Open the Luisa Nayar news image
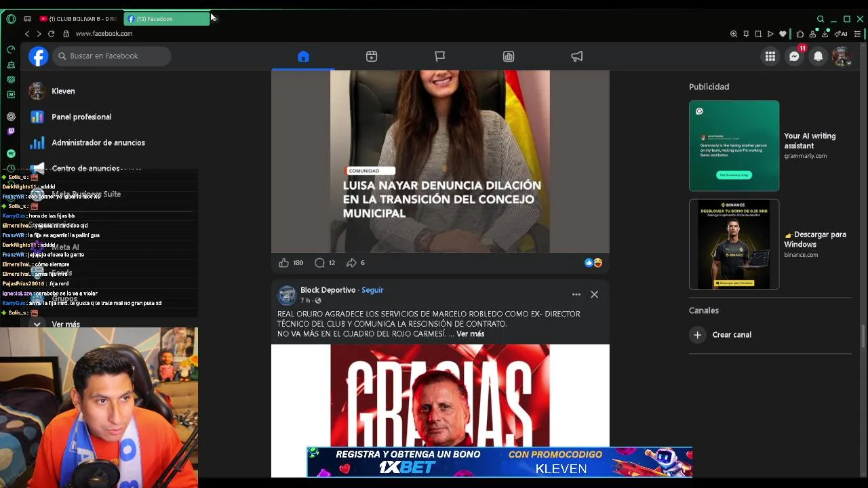Screen dimensions: 868x488 click(440, 161)
